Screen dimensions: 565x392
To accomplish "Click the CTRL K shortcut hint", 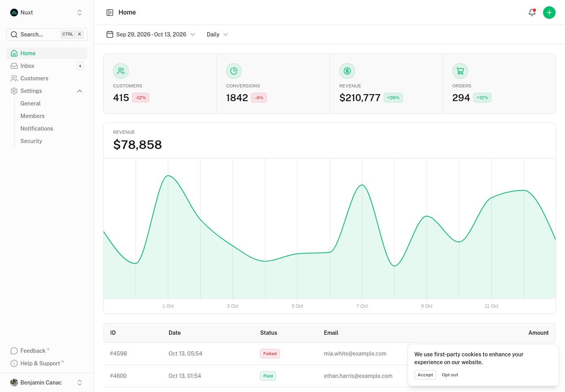I will click(72, 34).
